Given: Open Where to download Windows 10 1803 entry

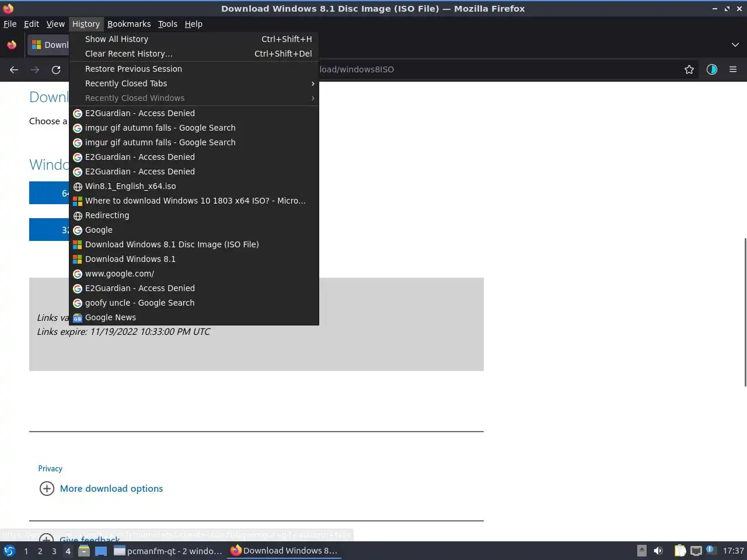Looking at the screenshot, I should 194,201.
